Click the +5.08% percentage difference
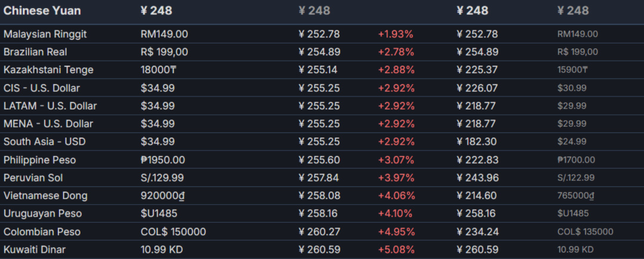644x259 pixels. (396, 249)
